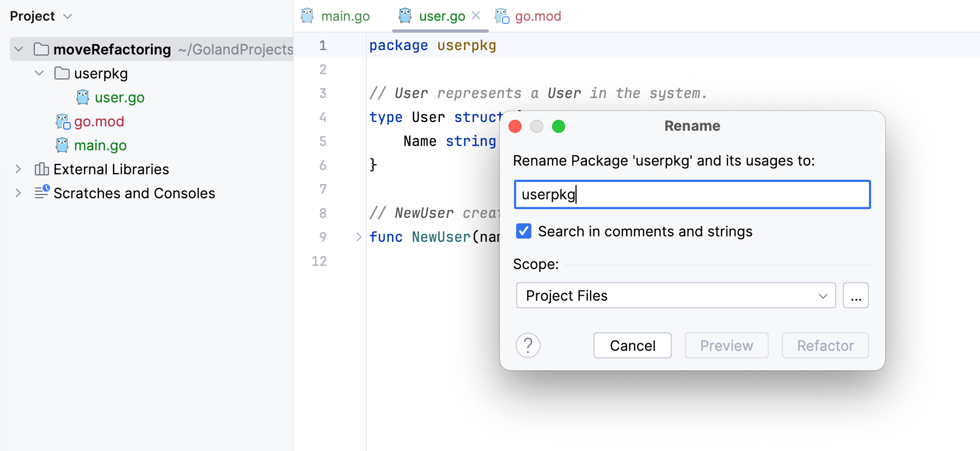980x451 pixels.
Task: Open the Project Files scope dropdown
Action: pos(675,295)
